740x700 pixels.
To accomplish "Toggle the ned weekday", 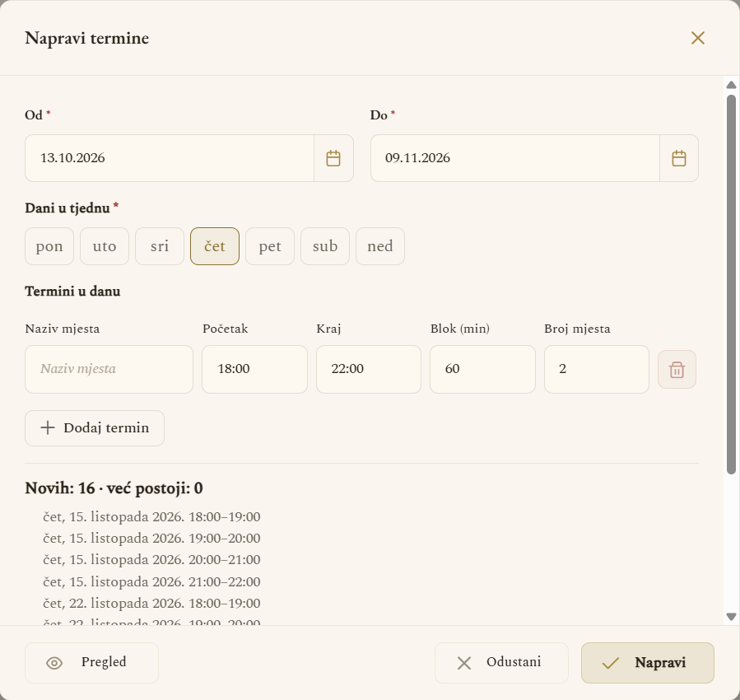I will [x=380, y=246].
